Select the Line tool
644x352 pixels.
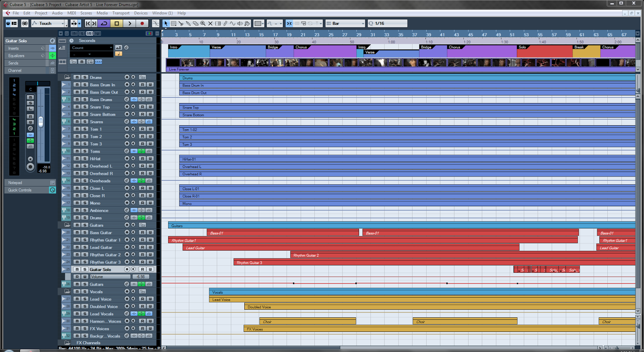232,23
